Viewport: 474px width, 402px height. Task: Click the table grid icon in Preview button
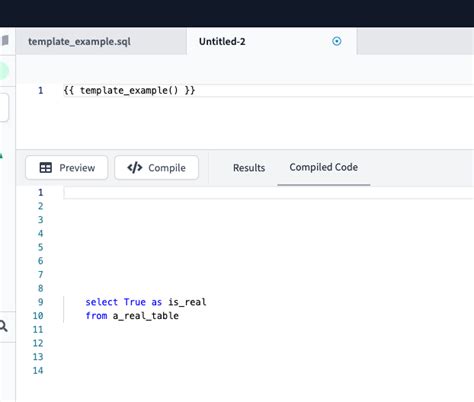click(x=46, y=168)
